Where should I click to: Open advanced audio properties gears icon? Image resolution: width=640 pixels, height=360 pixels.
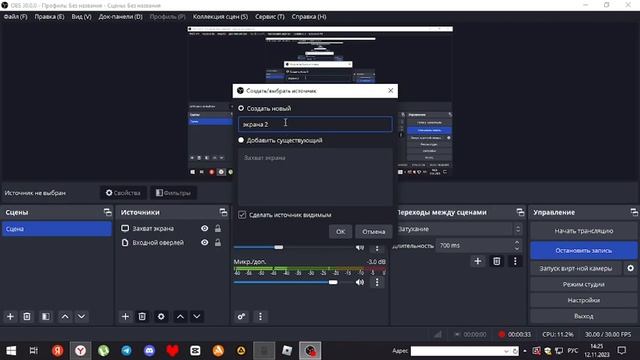(241, 316)
